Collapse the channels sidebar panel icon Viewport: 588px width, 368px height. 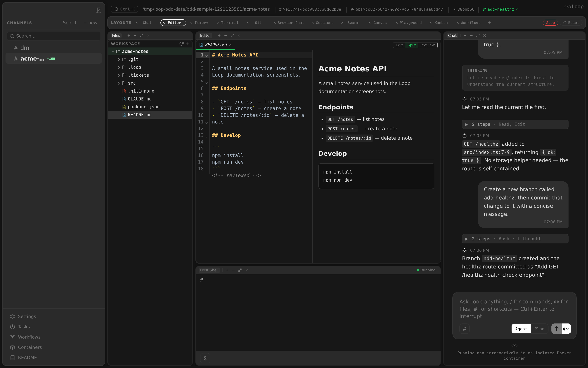98,10
